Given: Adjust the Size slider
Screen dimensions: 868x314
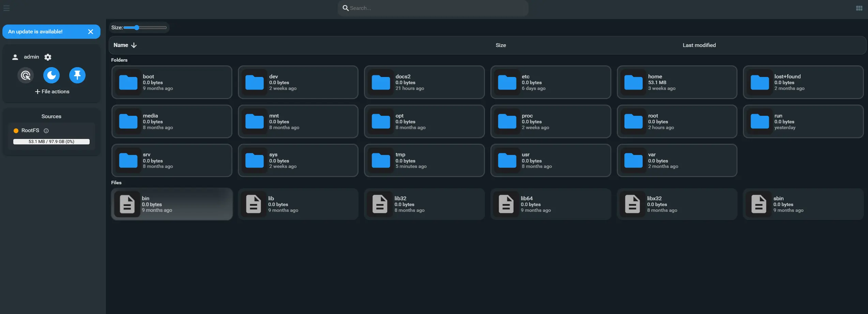Looking at the screenshot, I should (x=145, y=28).
